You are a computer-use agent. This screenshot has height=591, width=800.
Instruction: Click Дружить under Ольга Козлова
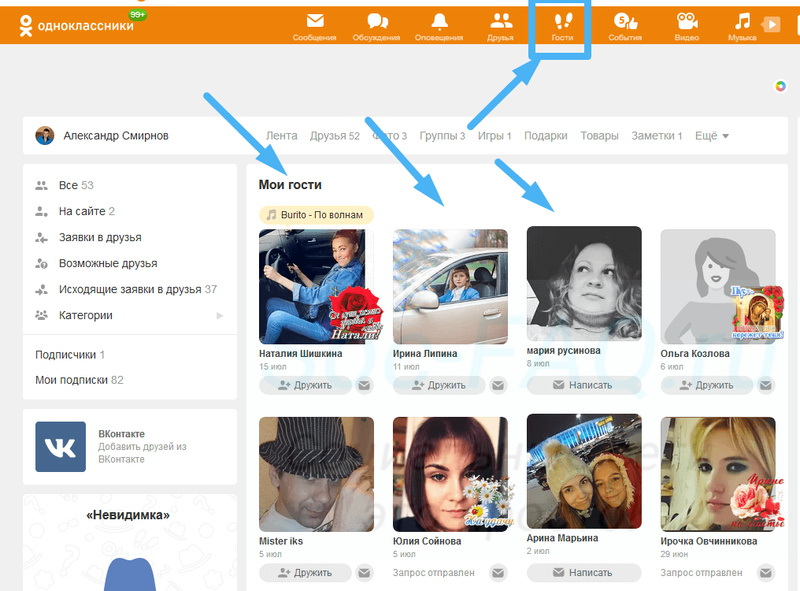pos(707,385)
